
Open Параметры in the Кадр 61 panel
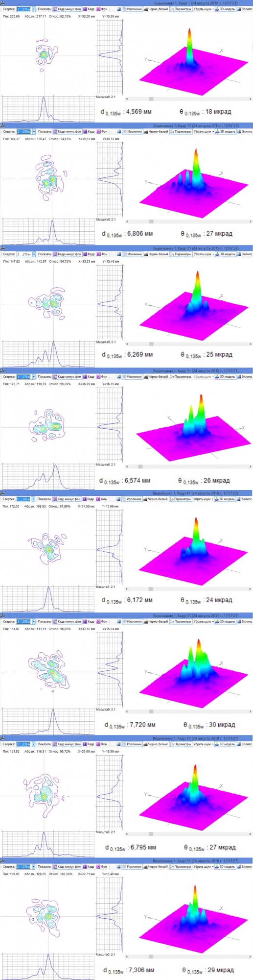click(x=181, y=744)
